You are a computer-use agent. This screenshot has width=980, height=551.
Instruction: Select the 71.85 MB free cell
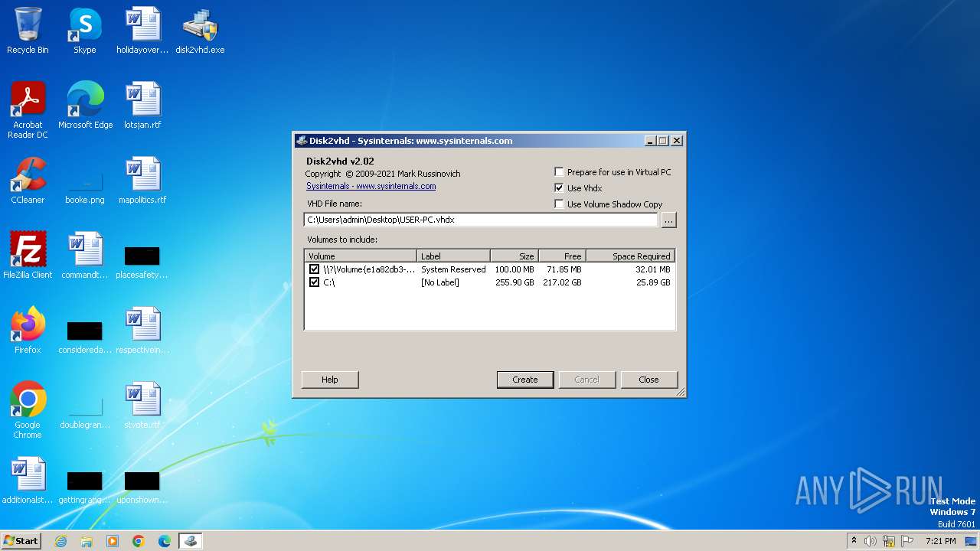tap(563, 269)
